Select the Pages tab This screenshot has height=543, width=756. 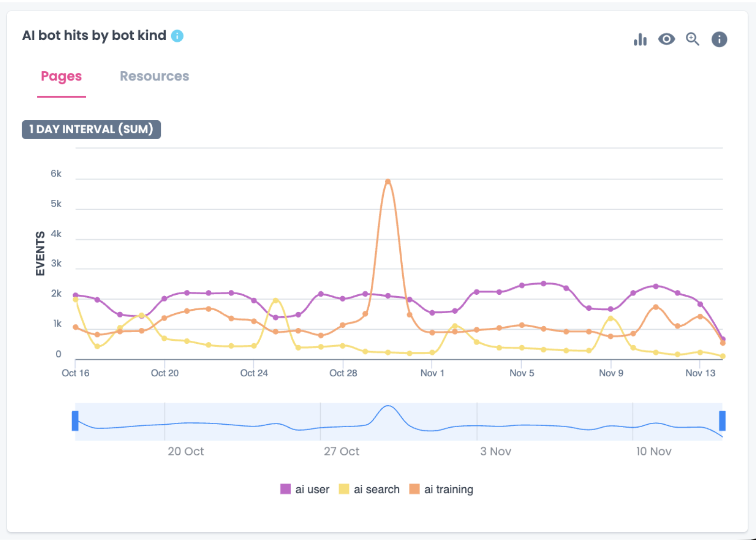[x=61, y=76]
